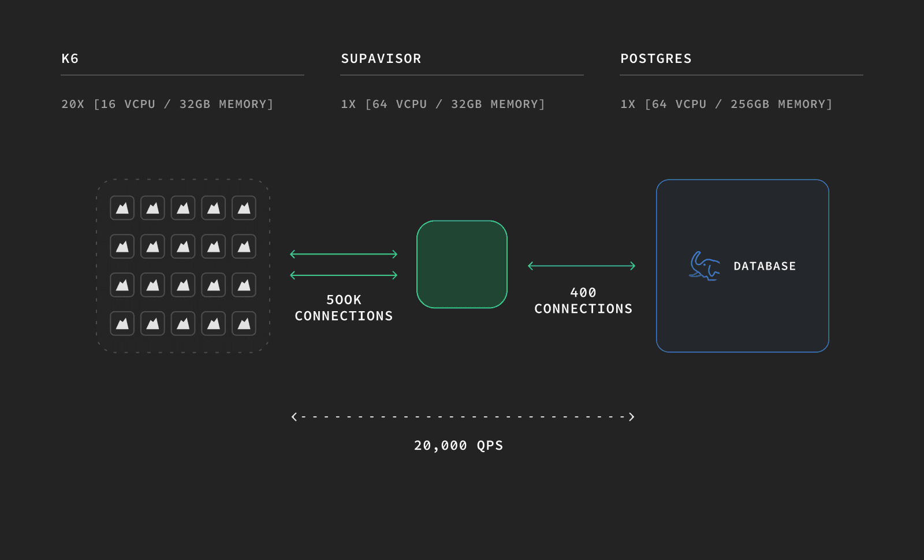Click the 400 CONNECTIONS label
Viewport: 924px width, 560px height.
(583, 301)
